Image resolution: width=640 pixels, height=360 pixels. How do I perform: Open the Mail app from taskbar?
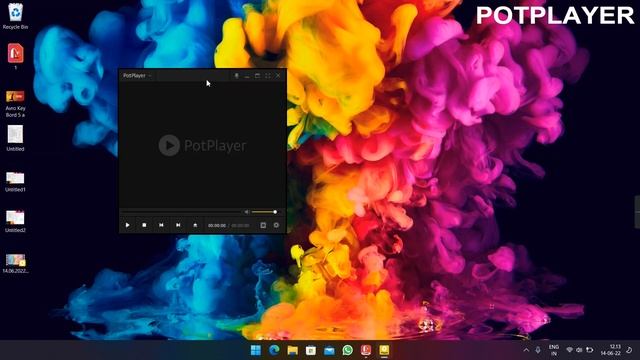tap(329, 350)
